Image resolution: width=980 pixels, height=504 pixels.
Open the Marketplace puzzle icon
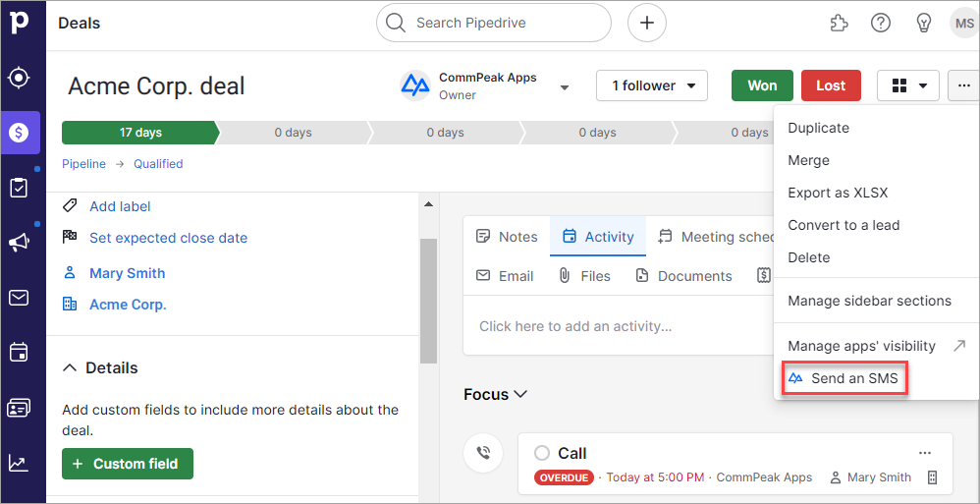pyautogui.click(x=839, y=24)
